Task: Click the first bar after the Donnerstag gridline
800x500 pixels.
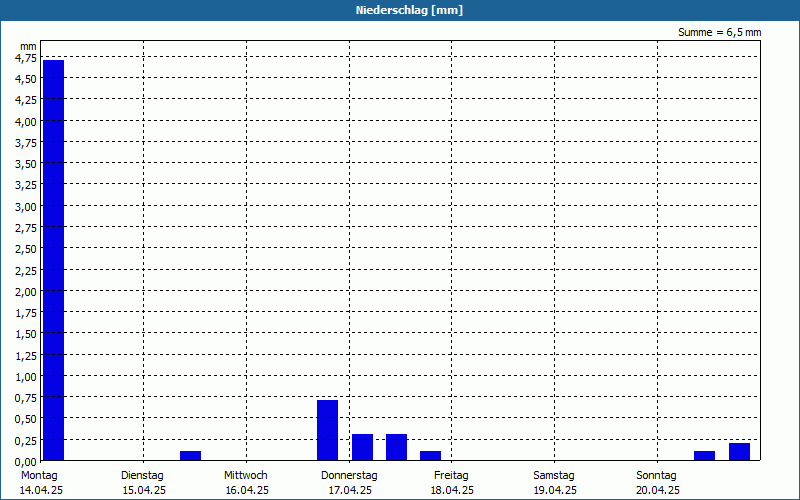Action: tap(362, 447)
